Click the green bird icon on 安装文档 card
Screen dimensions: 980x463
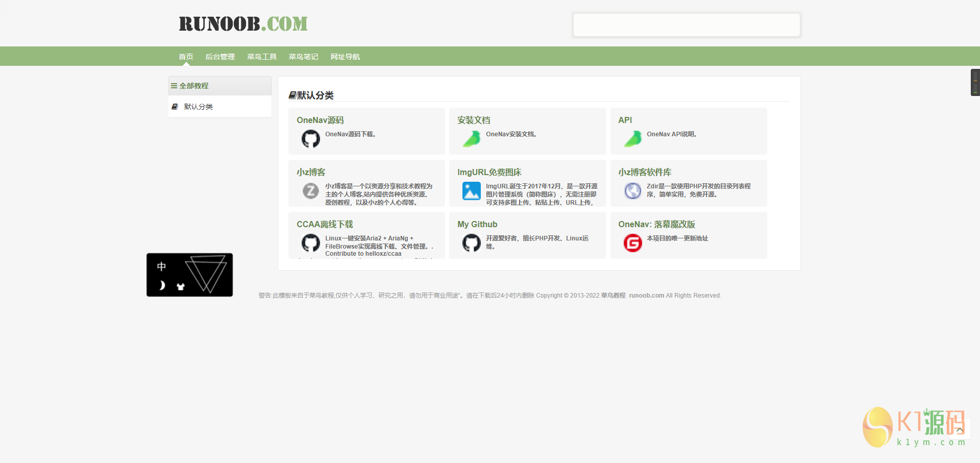(472, 138)
